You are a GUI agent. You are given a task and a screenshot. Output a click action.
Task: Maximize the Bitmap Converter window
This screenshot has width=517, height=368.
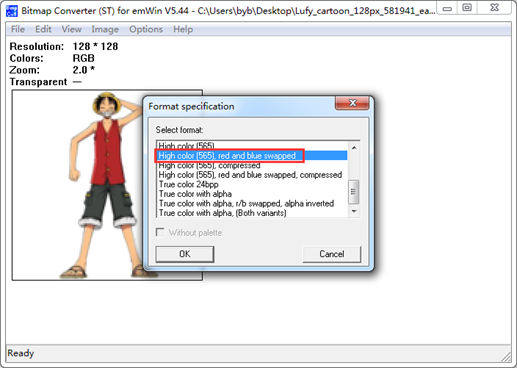click(x=467, y=8)
